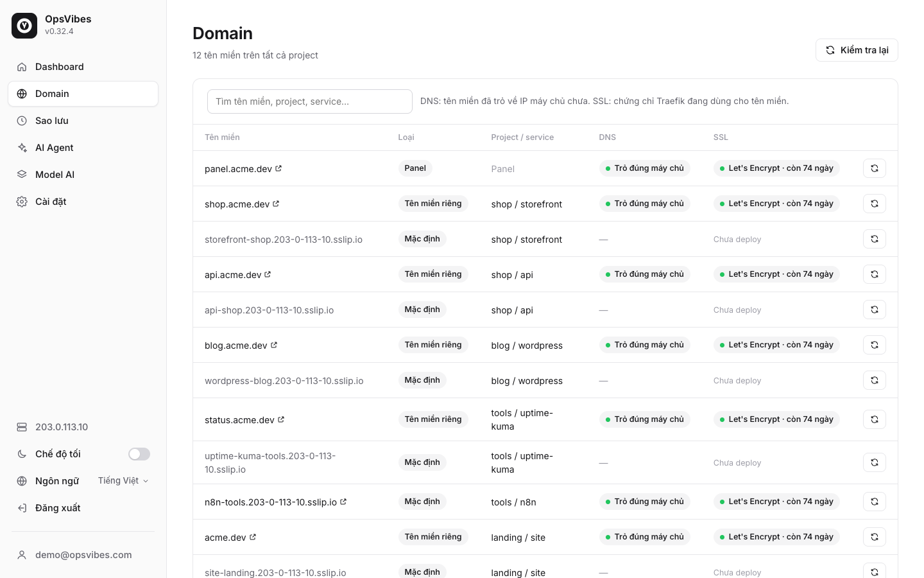This screenshot has height=578, width=924.
Task: Click Chưa deploy for wordpress-blog row
Action: pyautogui.click(x=737, y=381)
